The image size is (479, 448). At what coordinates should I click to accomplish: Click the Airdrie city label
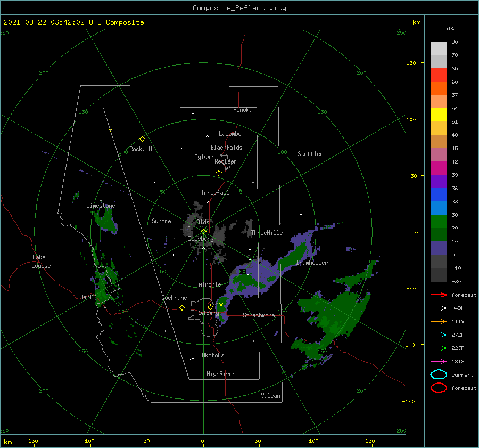210,284
